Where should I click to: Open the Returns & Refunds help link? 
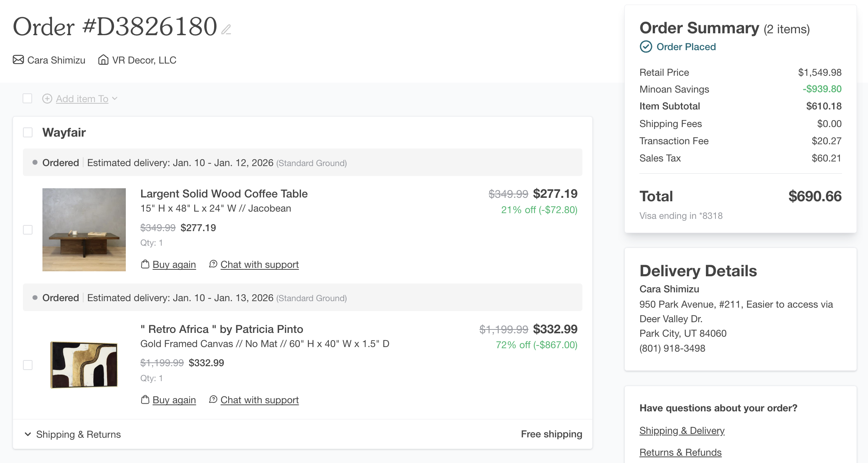pos(680,452)
